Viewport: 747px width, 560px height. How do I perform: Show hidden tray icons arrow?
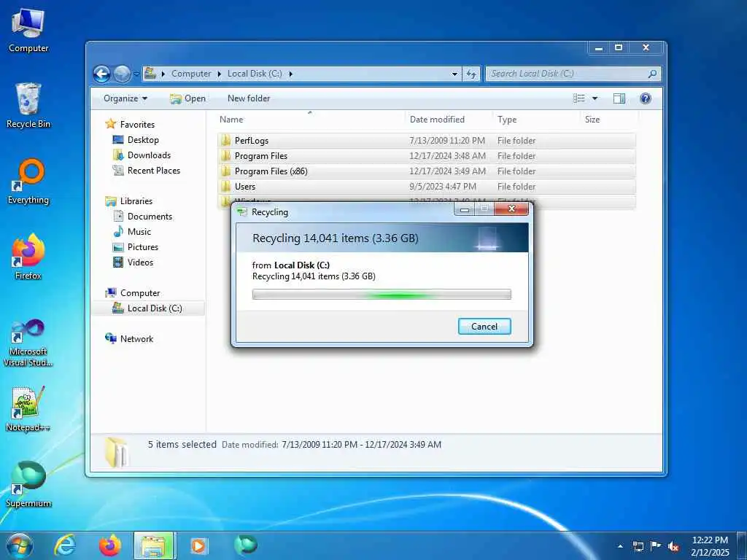pos(620,546)
